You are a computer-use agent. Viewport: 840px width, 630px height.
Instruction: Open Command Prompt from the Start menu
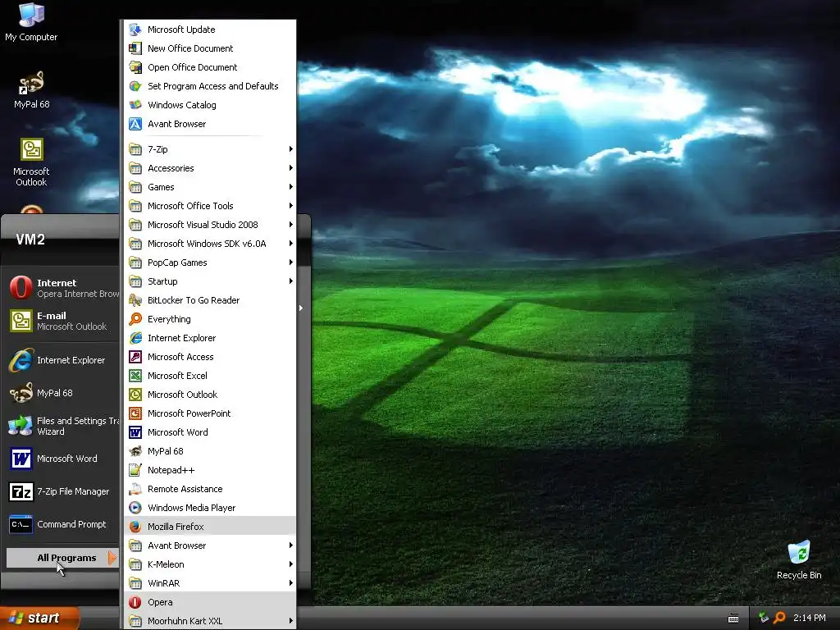click(62, 524)
